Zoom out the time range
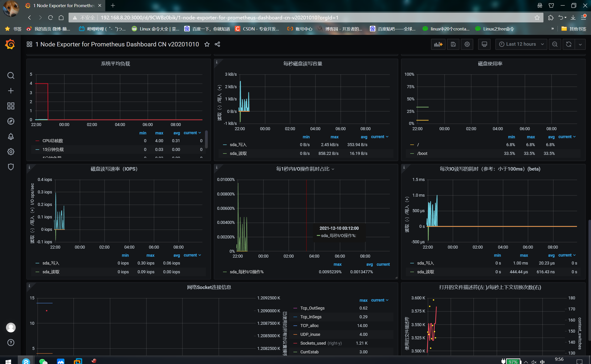591x364 pixels. (x=555, y=44)
